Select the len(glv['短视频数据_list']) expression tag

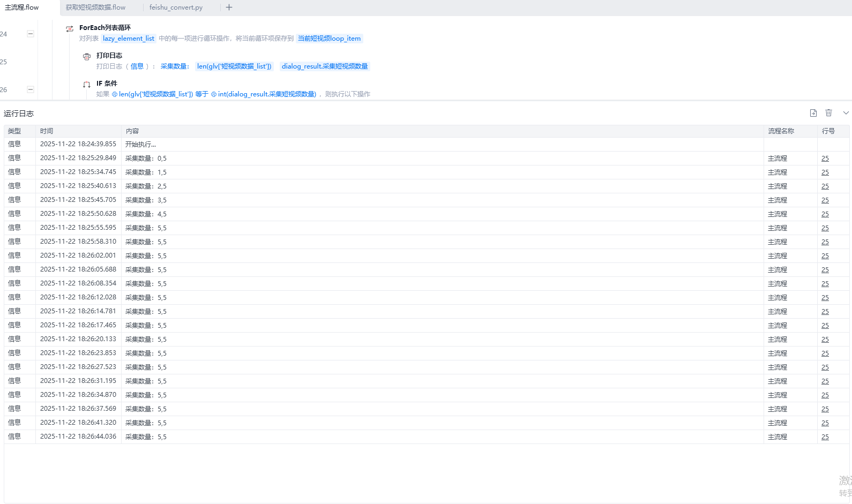click(234, 66)
